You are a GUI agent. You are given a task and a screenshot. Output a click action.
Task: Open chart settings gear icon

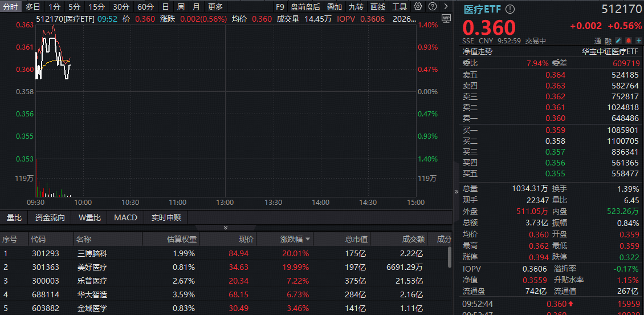point(418,7)
